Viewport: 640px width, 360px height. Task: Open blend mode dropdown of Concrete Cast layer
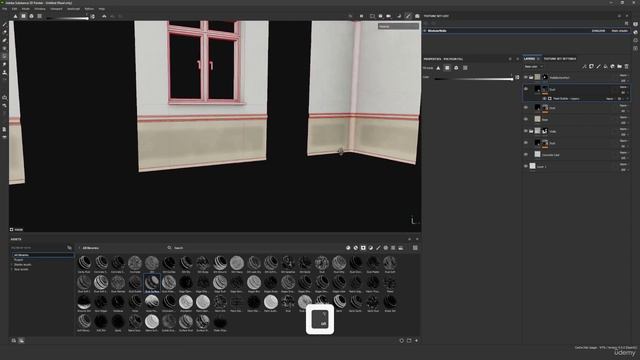coord(623,153)
